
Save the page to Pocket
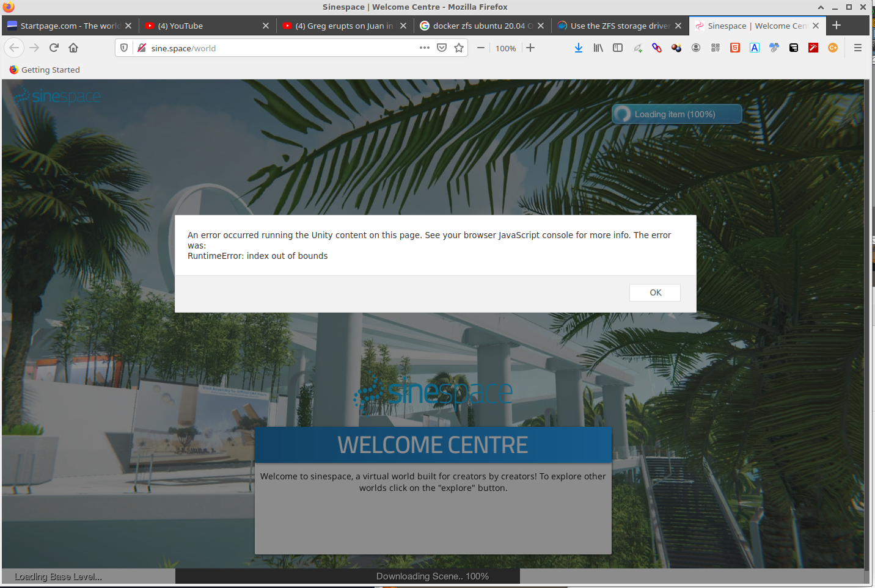coord(442,48)
